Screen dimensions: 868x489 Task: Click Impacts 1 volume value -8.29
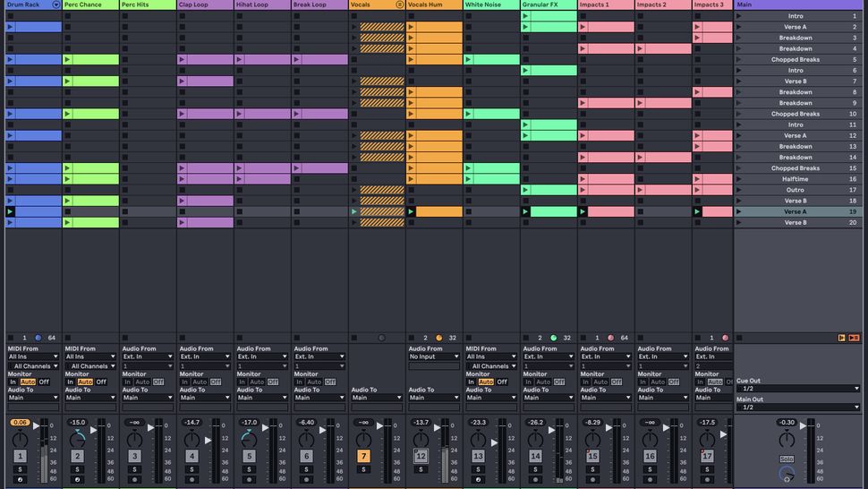coord(592,423)
